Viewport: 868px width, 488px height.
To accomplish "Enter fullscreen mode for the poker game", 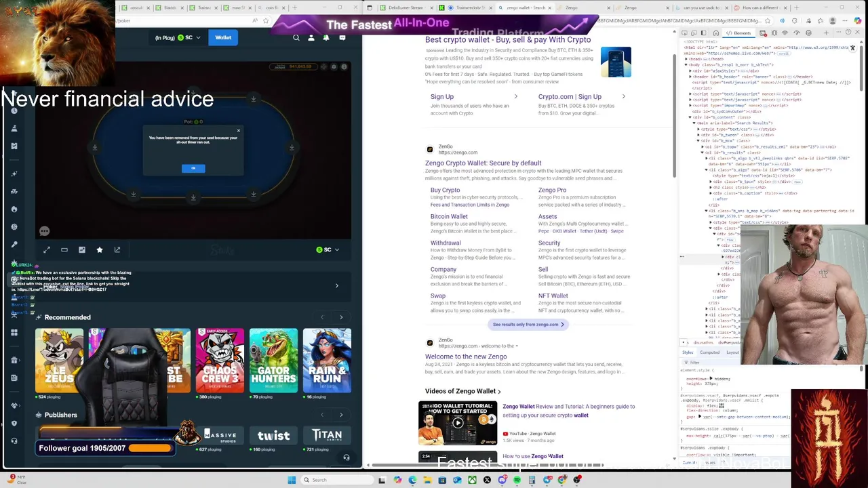I will pos(47,250).
